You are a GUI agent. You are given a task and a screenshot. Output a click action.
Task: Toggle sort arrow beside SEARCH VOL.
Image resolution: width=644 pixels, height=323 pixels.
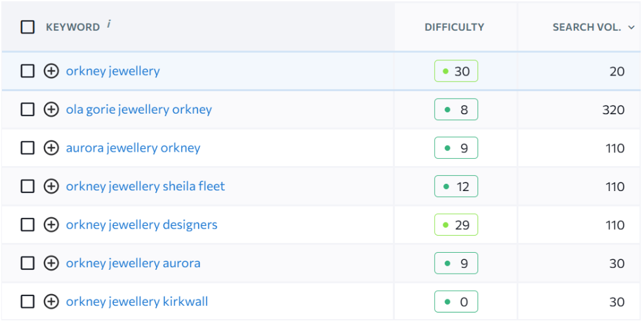pos(632,28)
